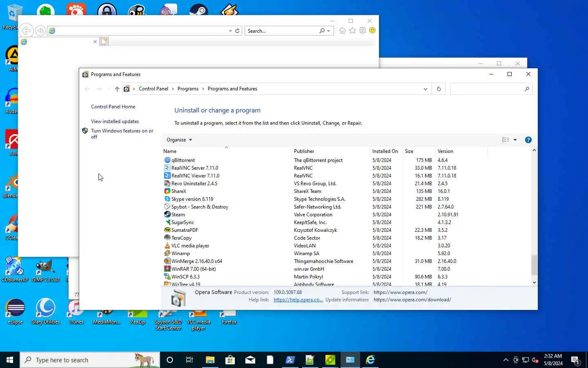This screenshot has height=368, width=588.
Task: Open Task View on the taskbar
Action: click(x=189, y=360)
